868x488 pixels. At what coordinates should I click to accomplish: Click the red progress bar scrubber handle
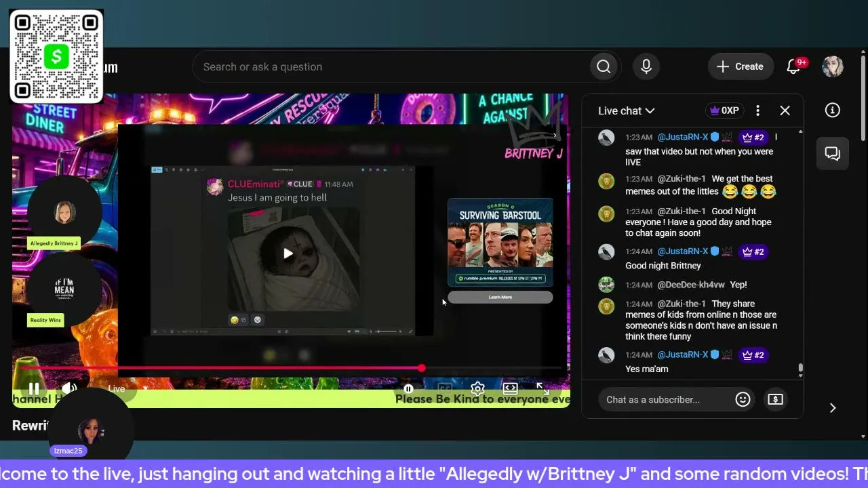click(x=421, y=368)
